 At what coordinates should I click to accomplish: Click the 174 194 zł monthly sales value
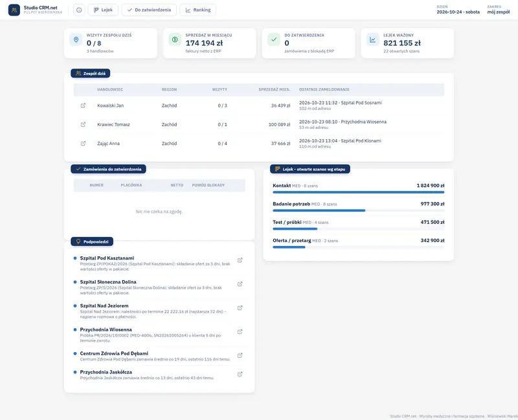[x=204, y=43]
